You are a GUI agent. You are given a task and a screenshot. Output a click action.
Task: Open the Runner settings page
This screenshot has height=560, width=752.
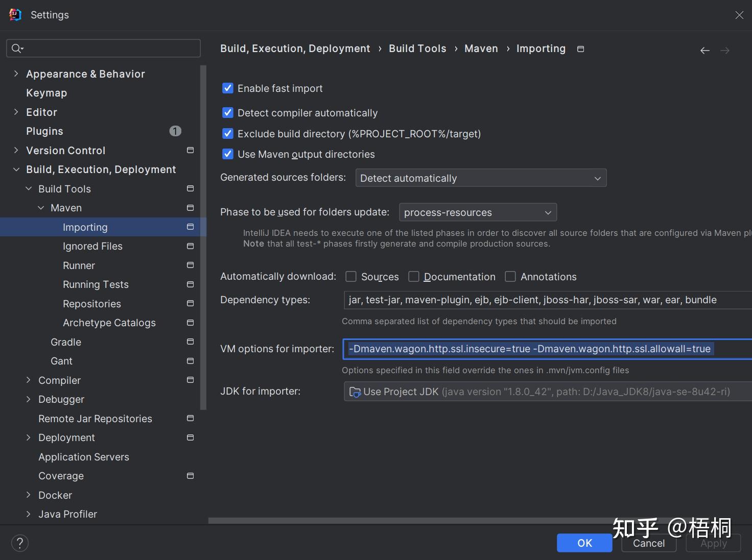point(79,265)
